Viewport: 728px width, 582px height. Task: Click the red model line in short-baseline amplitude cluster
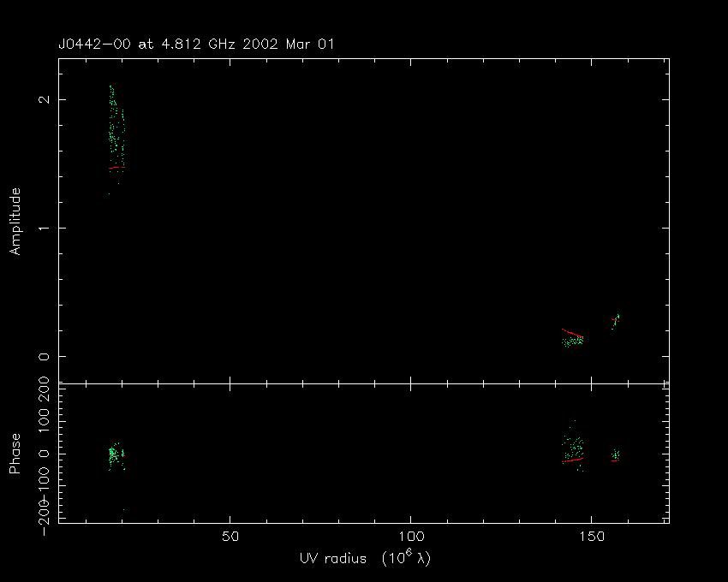pos(116,168)
